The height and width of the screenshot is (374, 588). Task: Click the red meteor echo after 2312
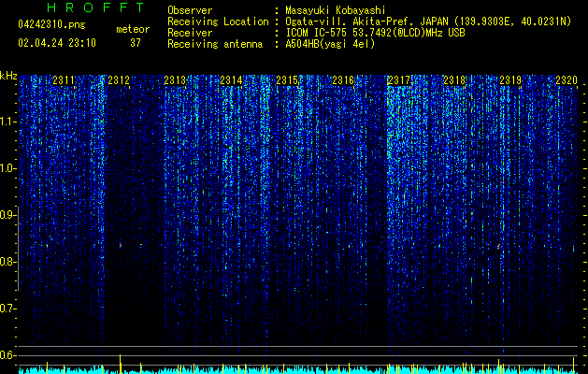pos(121,245)
